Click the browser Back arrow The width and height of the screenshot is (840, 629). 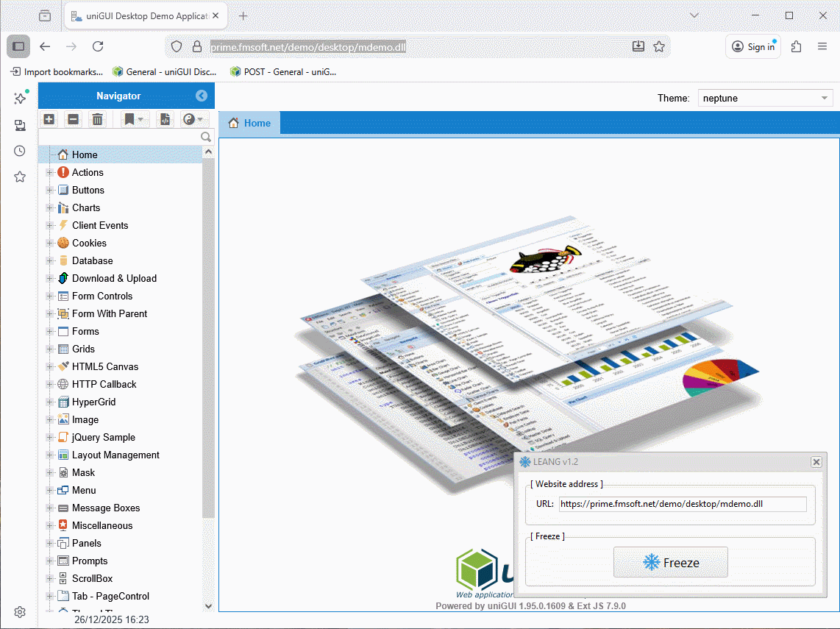pyautogui.click(x=45, y=46)
